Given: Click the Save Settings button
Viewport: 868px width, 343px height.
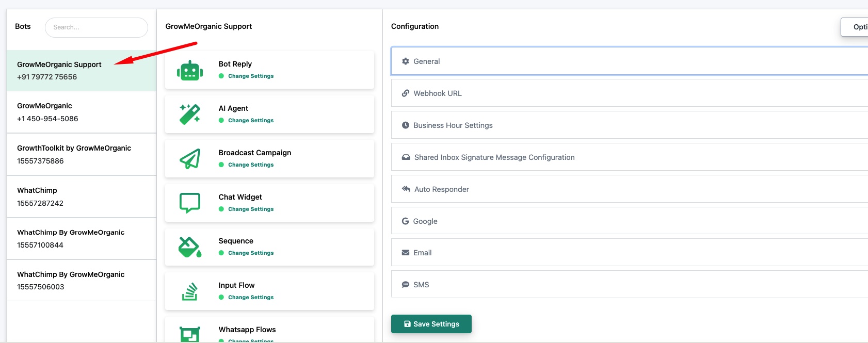Looking at the screenshot, I should pyautogui.click(x=431, y=324).
